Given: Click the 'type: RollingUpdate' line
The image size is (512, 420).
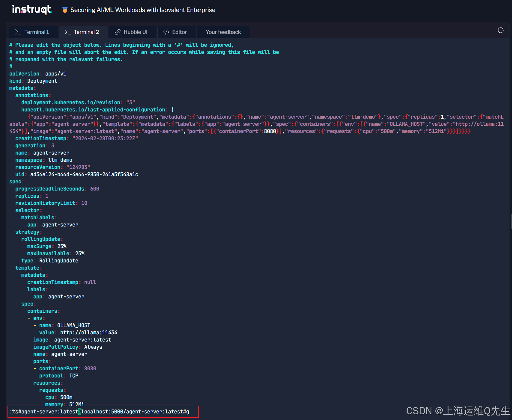Looking at the screenshot, I should point(50,261).
